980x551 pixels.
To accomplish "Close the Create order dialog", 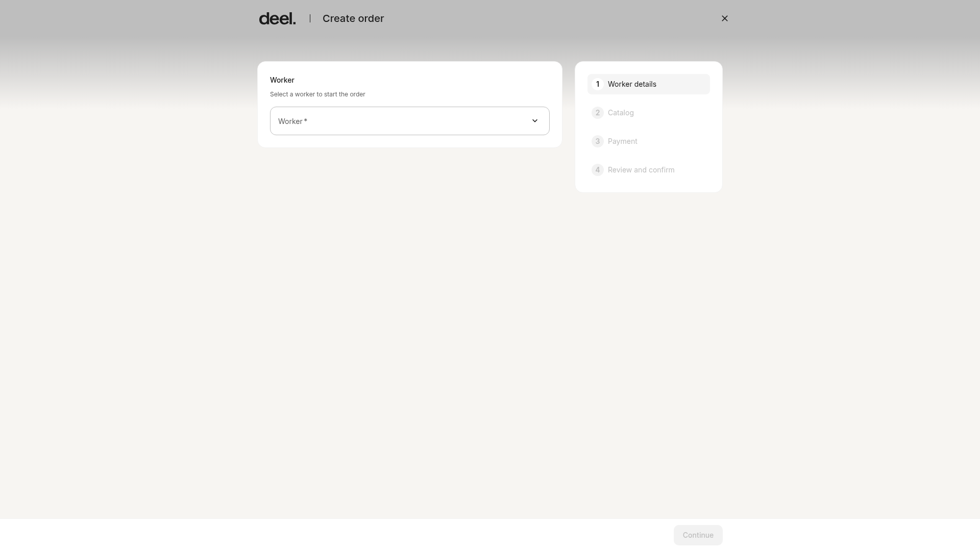I will tap(724, 18).
